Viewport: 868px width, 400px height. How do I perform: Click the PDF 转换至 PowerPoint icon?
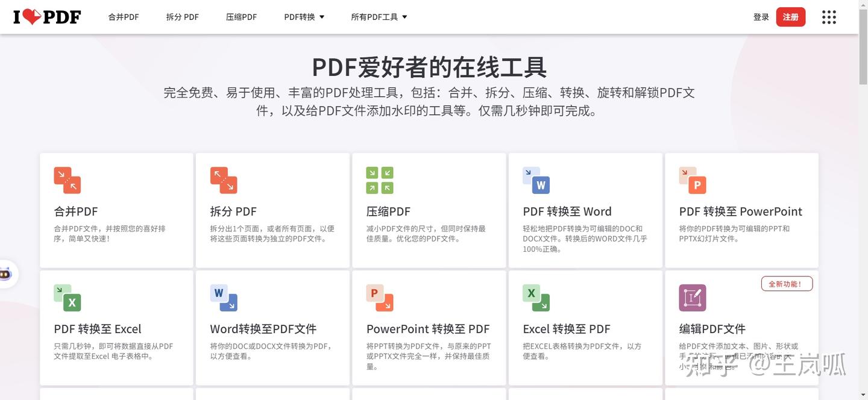point(693,180)
